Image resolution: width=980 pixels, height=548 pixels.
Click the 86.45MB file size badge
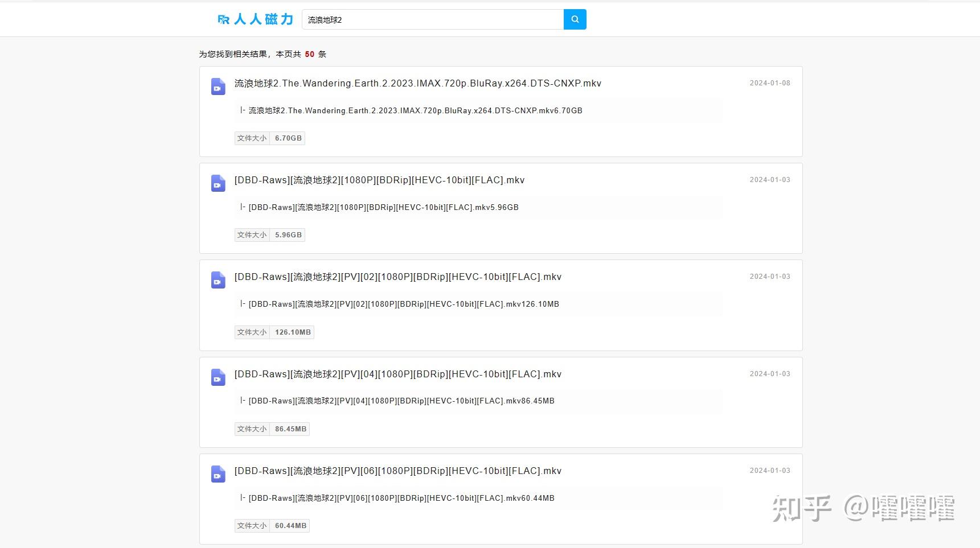272,429
